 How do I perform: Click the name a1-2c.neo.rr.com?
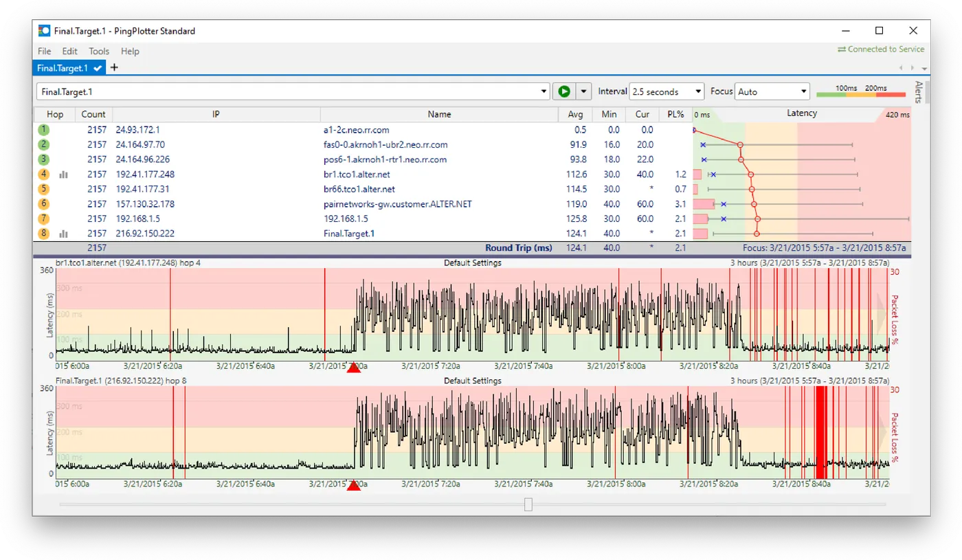(357, 130)
